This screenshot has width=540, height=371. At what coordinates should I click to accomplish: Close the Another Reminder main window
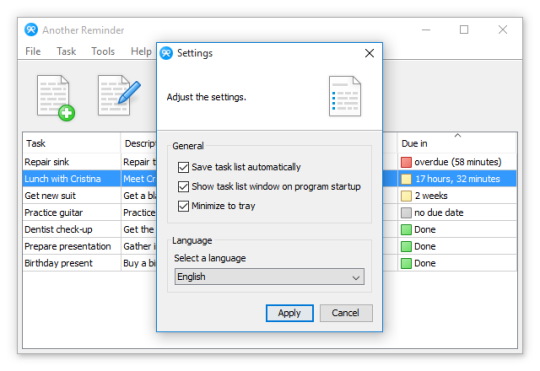502,30
